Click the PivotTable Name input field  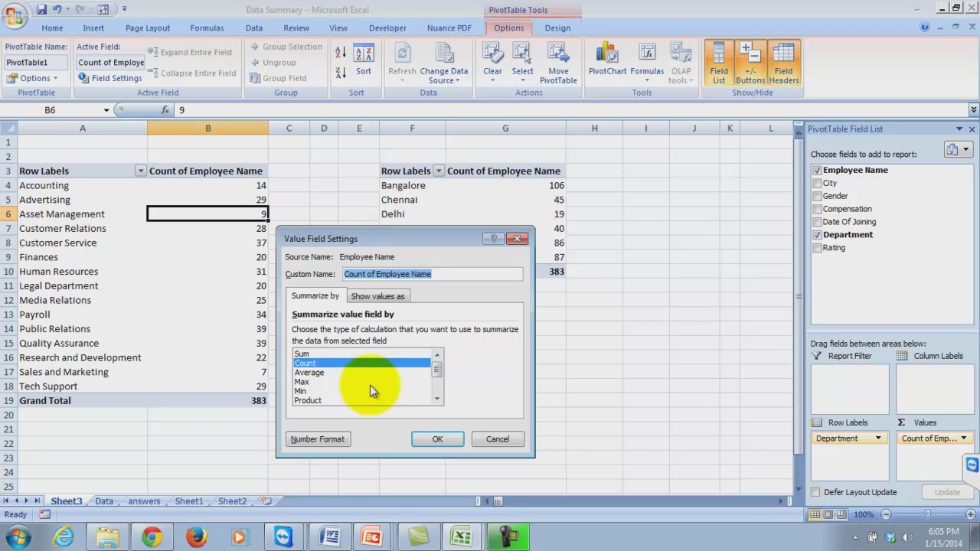coord(36,63)
